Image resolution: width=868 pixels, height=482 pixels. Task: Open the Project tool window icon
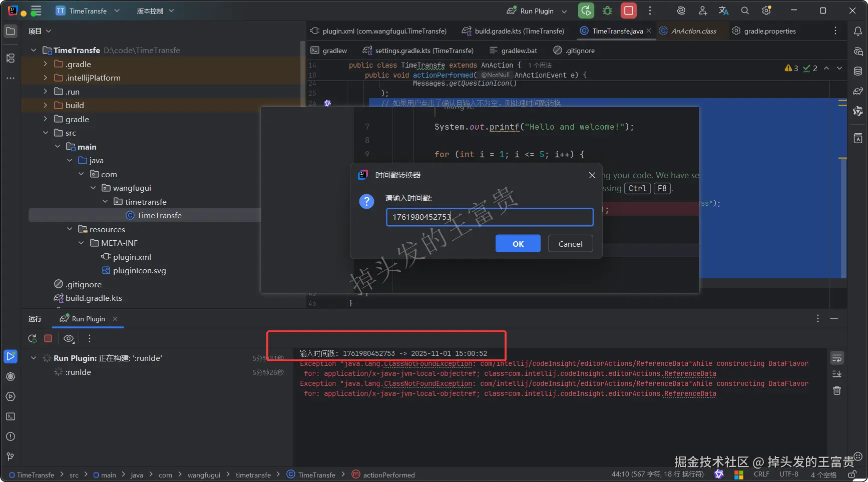click(x=11, y=31)
